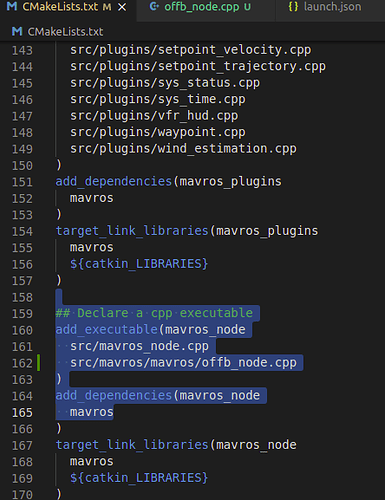Click src/plugins/wind_estimation.cpp text
Screen dimensions: 385x500
coord(183,149)
